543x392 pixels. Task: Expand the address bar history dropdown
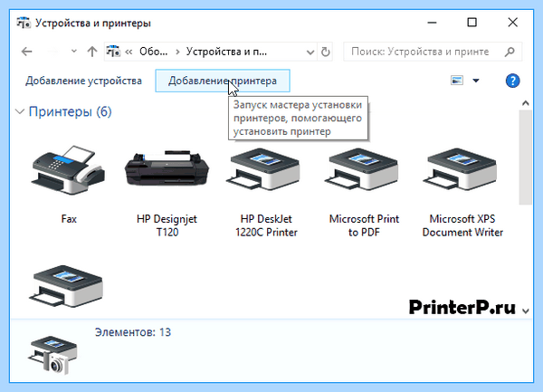(x=310, y=53)
